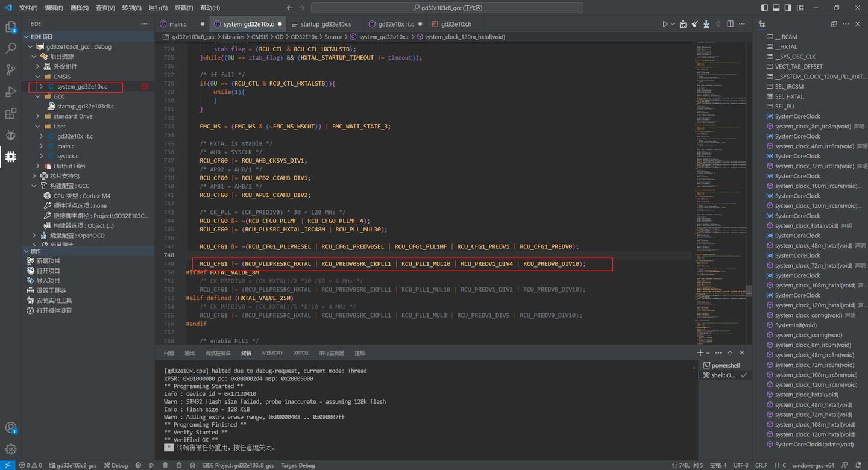868x470 pixels.
Task: Toggle the primary sidebar layout icon
Action: click(x=764, y=8)
